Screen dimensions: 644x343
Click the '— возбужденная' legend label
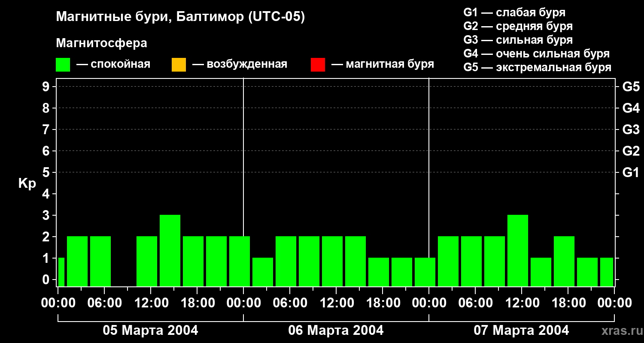coord(240,64)
